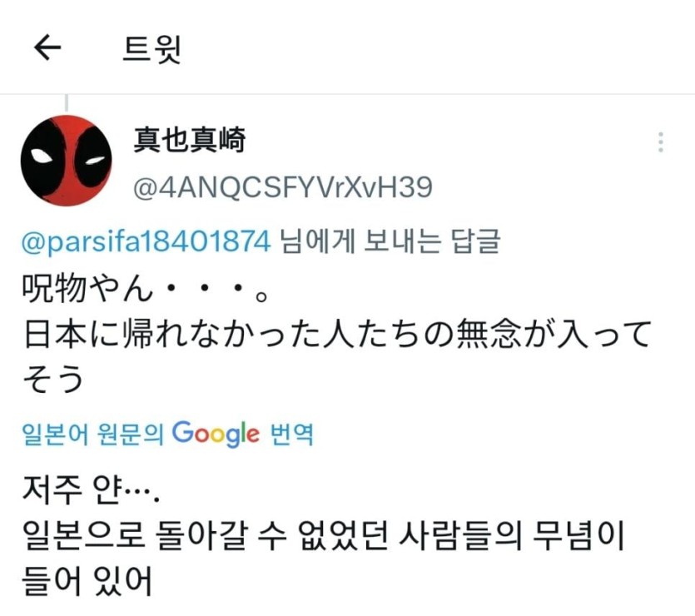The height and width of the screenshot is (616, 695).
Task: Tap the @4ANQCSFYVrXvH39 handle
Action: point(283,187)
